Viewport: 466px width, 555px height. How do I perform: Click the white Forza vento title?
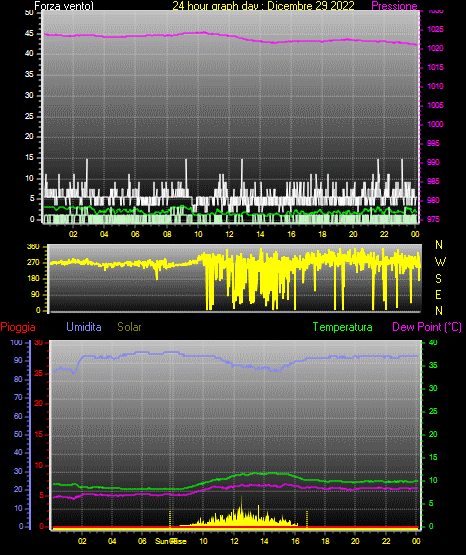tap(64, 6)
